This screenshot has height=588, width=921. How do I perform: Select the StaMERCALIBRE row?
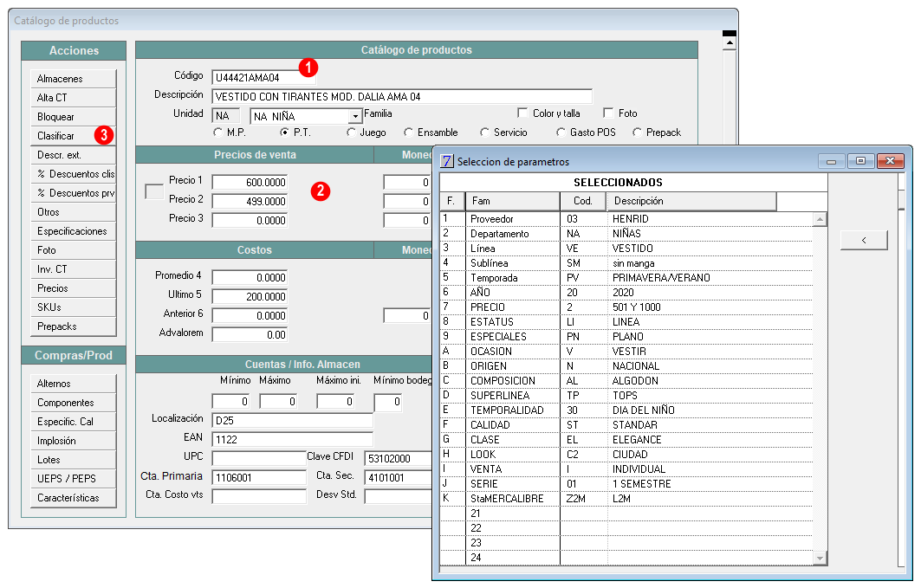626,498
